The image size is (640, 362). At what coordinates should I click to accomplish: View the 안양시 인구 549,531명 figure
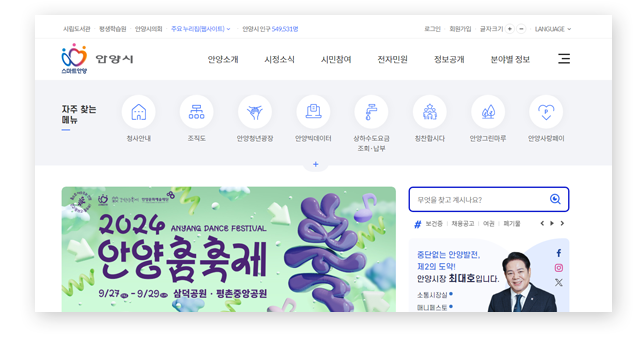pos(270,29)
